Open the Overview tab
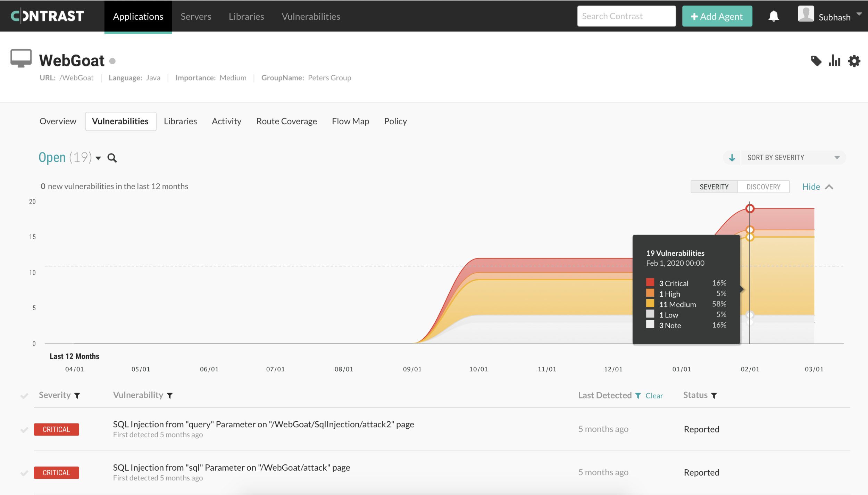The image size is (868, 495). [x=58, y=121]
